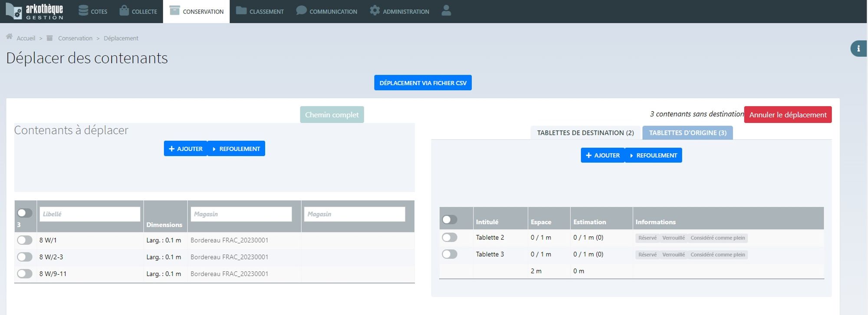Click the Arkothèque Gestion logo
Image resolution: width=868 pixels, height=315 pixels.
point(34,11)
